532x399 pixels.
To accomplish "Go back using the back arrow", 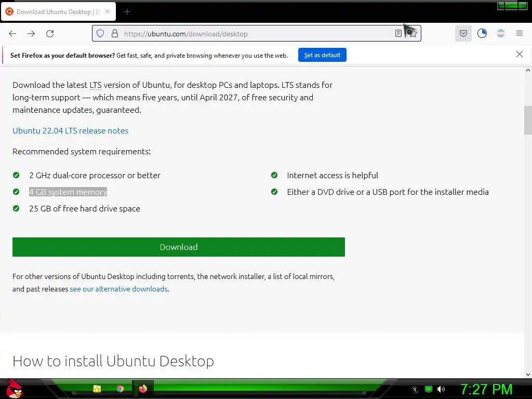I will point(12,34).
